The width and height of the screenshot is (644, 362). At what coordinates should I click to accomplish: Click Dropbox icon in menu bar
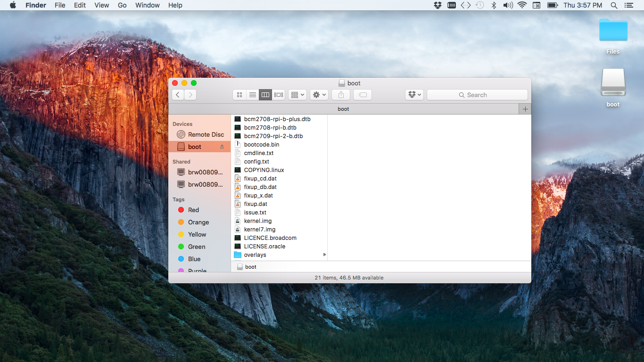coord(438,5)
